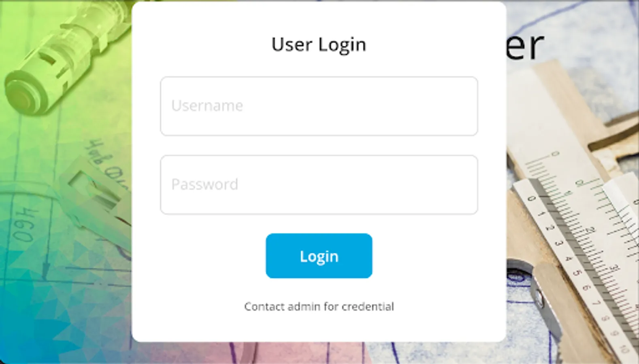Click the 'User Login' heading
Screen dimensions: 639x364
click(x=319, y=44)
